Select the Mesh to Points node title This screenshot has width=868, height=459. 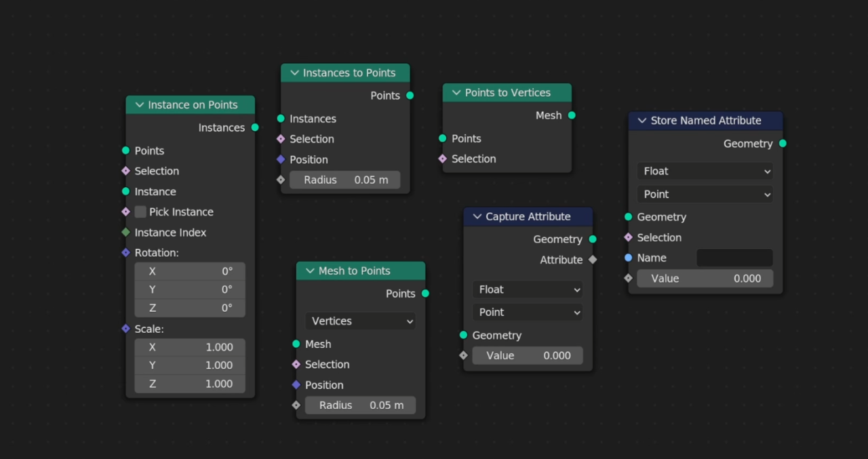tap(355, 271)
